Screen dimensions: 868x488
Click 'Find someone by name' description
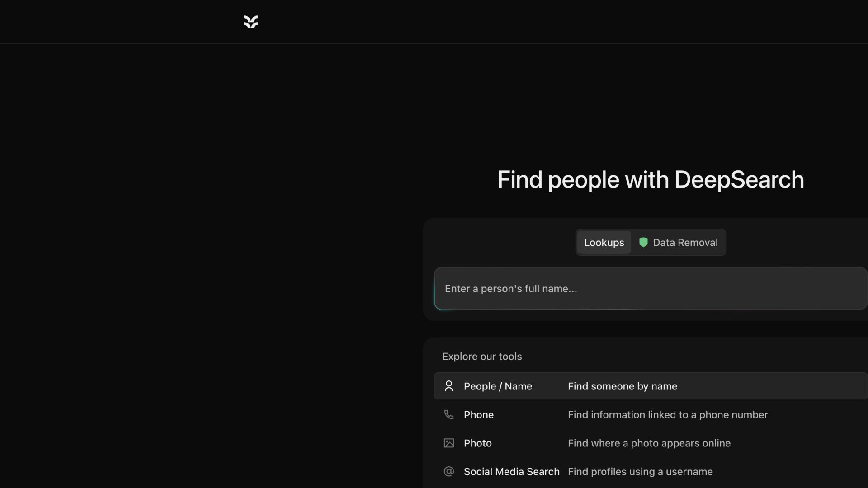[x=623, y=386]
